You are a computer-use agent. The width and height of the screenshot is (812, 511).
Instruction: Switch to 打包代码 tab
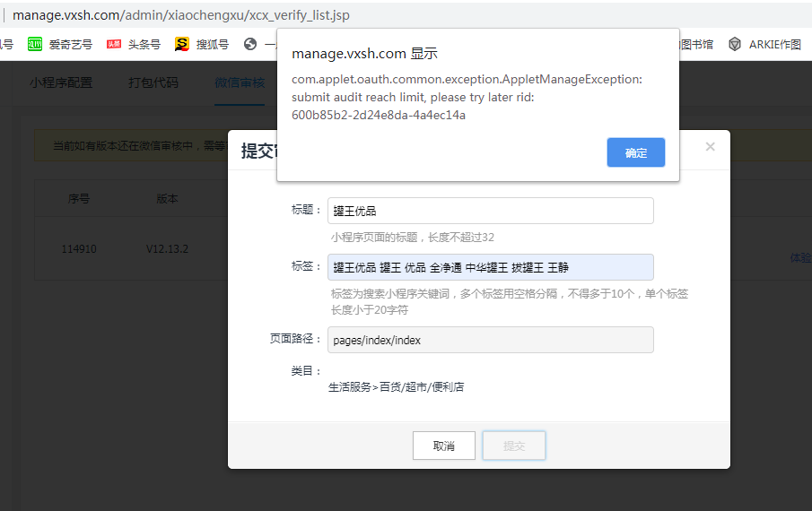(153, 82)
